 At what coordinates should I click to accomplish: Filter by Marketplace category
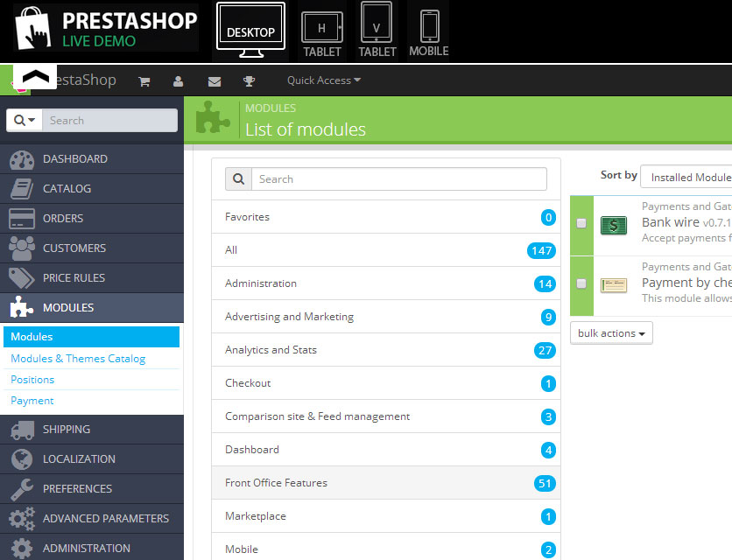pyautogui.click(x=386, y=516)
